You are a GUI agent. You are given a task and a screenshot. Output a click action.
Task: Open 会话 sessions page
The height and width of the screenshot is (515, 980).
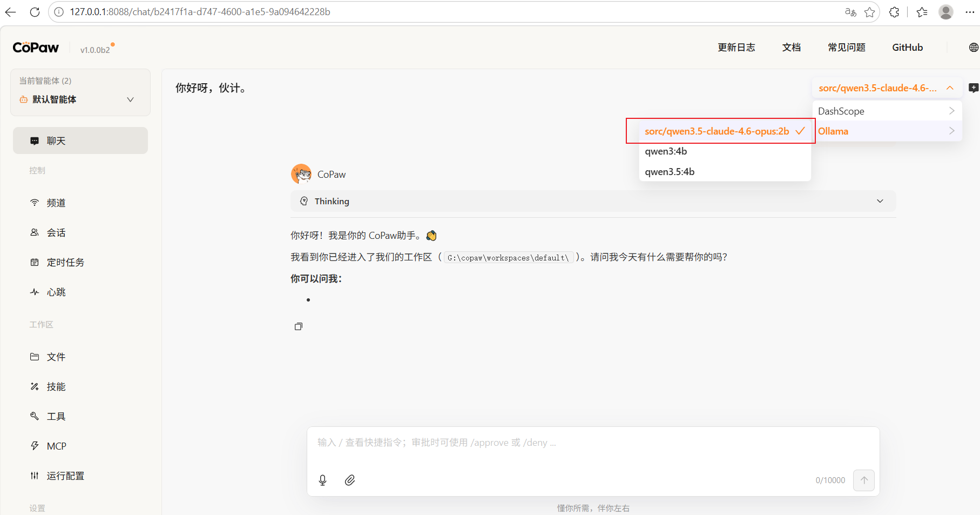pyautogui.click(x=80, y=232)
